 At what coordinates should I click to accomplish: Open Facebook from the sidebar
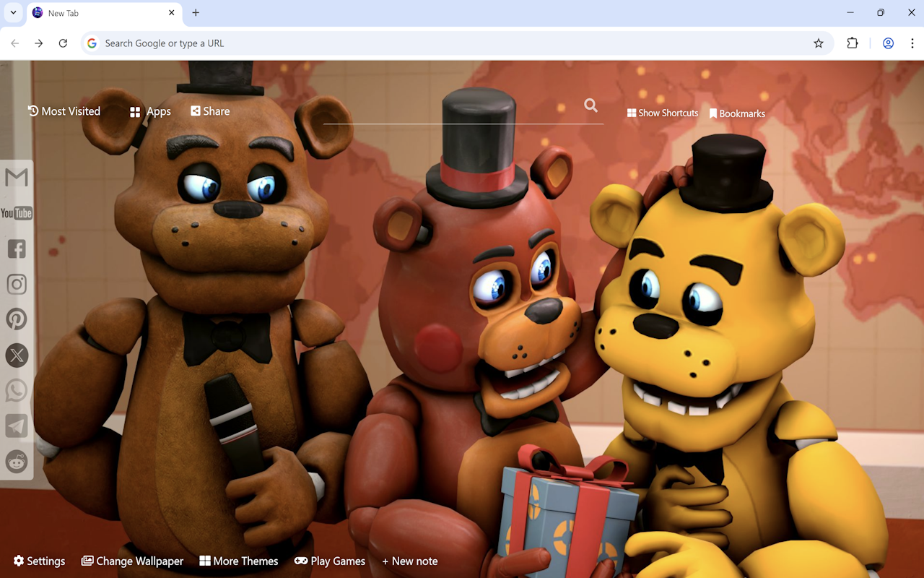(x=16, y=248)
